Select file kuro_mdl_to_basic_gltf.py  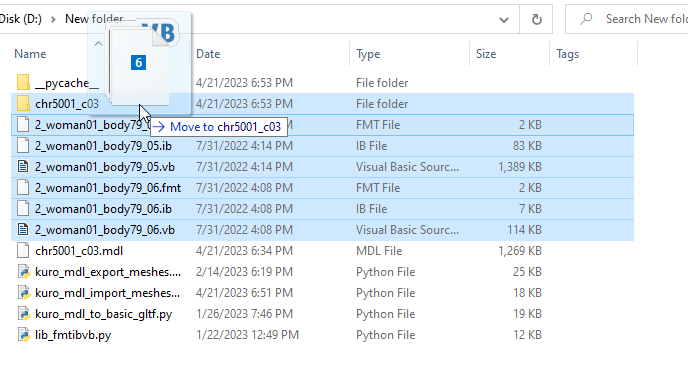pos(104,314)
